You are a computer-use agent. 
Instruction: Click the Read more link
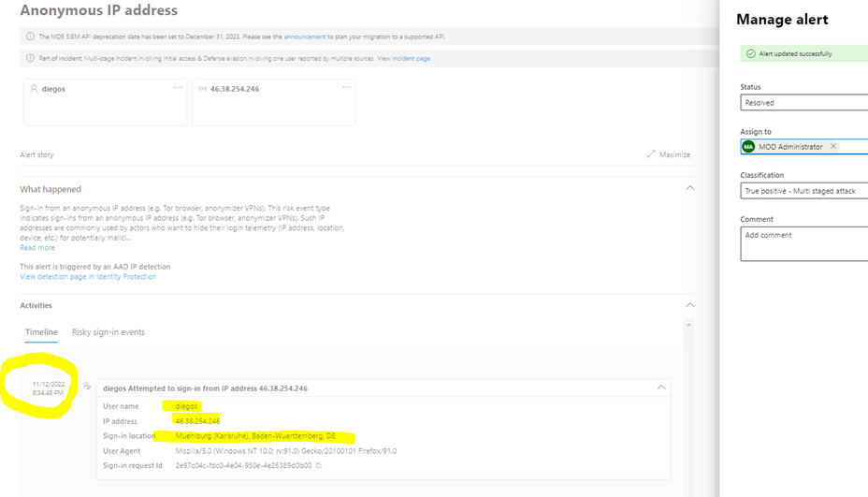pos(37,248)
